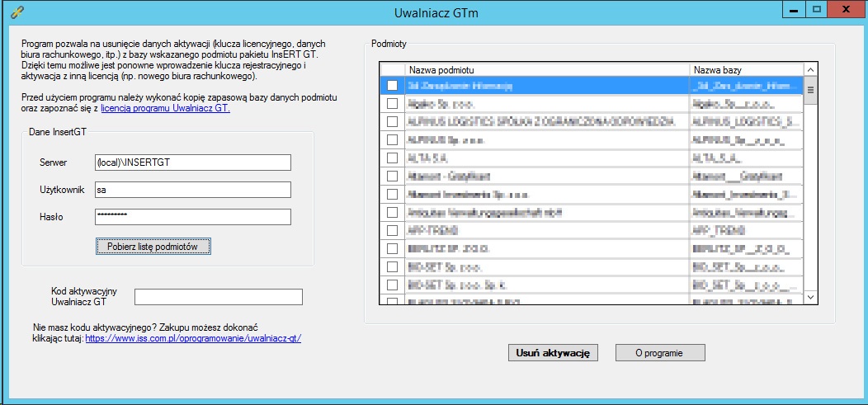Focus the Serwer input field

193,162
